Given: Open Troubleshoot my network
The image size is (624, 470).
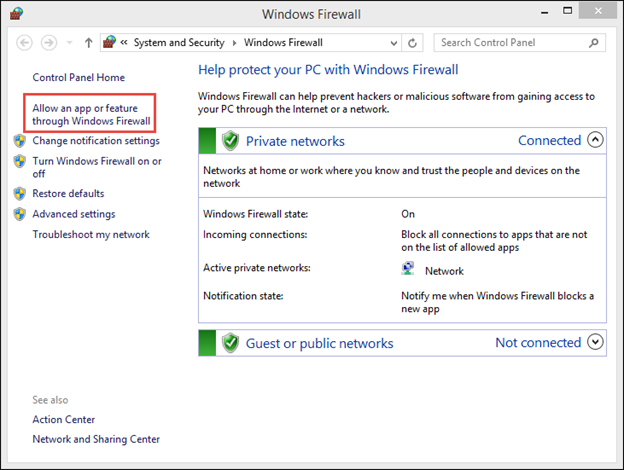Looking at the screenshot, I should (91, 234).
